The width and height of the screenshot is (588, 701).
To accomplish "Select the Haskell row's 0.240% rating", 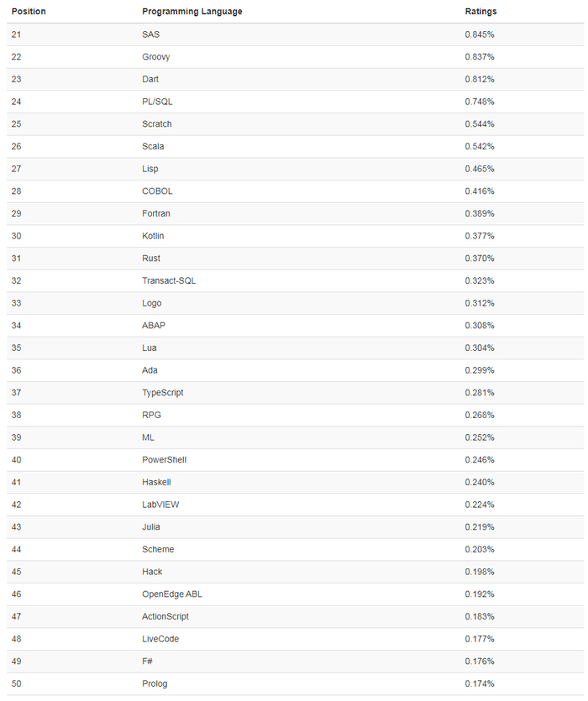I will coord(480,482).
